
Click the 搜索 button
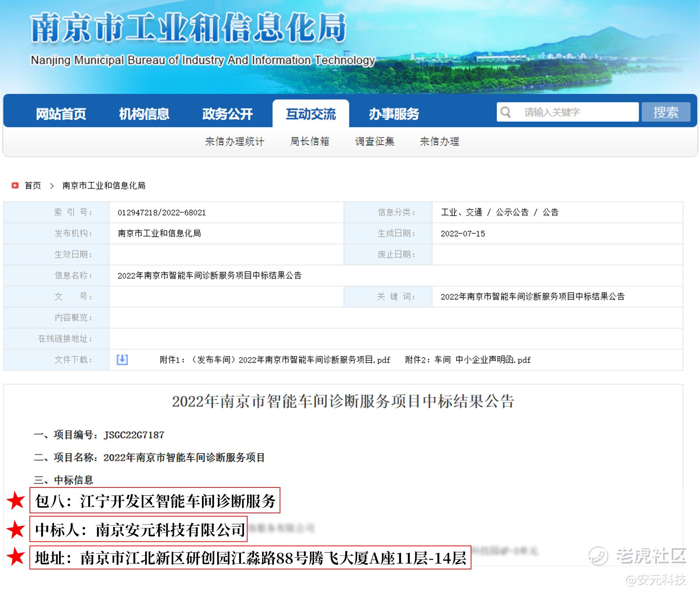tap(666, 112)
